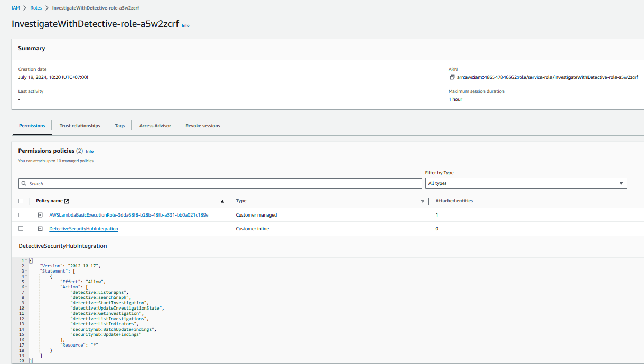
Task: Fold Statement array at line 3
Action: coord(25,271)
